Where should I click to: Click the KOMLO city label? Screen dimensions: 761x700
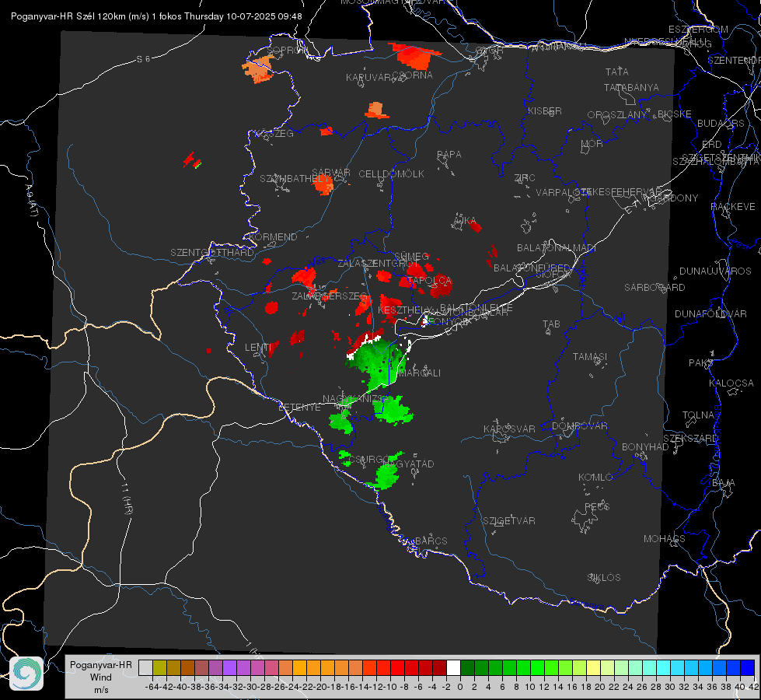[595, 478]
